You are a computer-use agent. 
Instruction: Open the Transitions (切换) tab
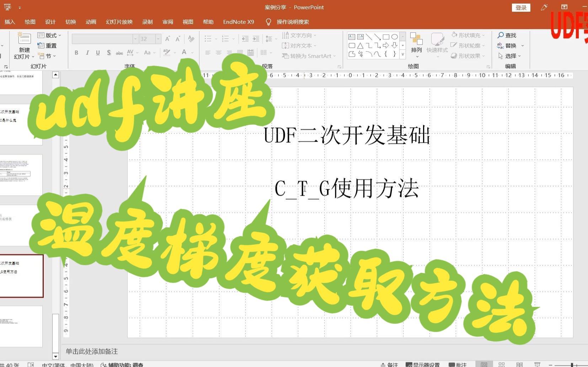[71, 22]
